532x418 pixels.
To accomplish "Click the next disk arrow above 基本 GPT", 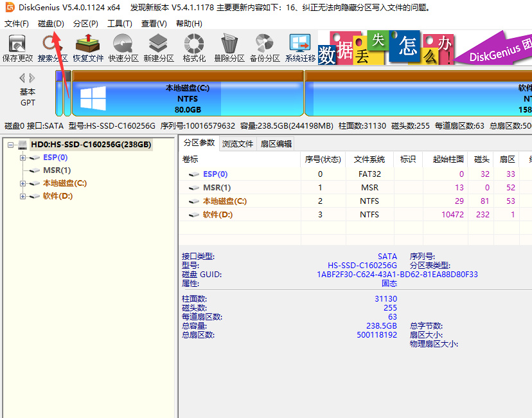I will tap(32, 78).
